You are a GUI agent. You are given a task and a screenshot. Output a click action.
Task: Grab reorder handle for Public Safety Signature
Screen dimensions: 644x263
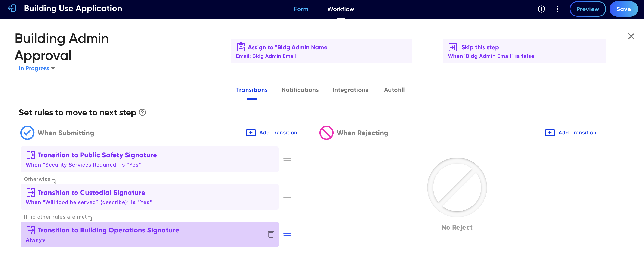coord(287,159)
